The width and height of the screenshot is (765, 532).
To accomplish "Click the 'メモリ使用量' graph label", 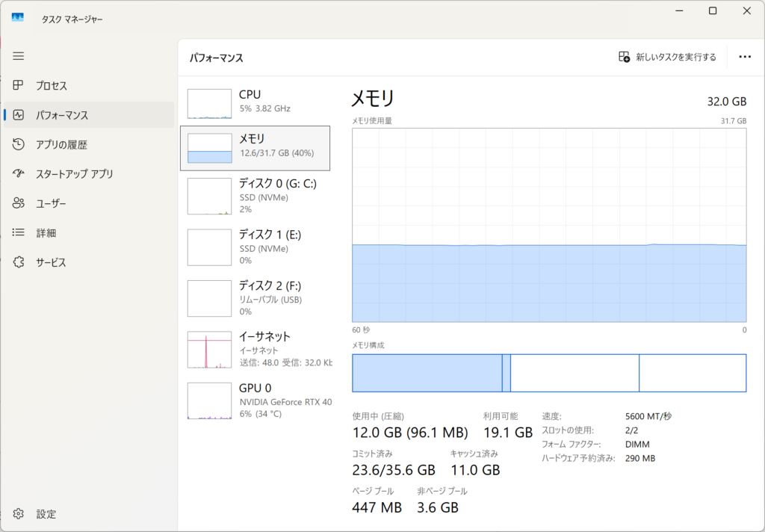I will coord(372,120).
